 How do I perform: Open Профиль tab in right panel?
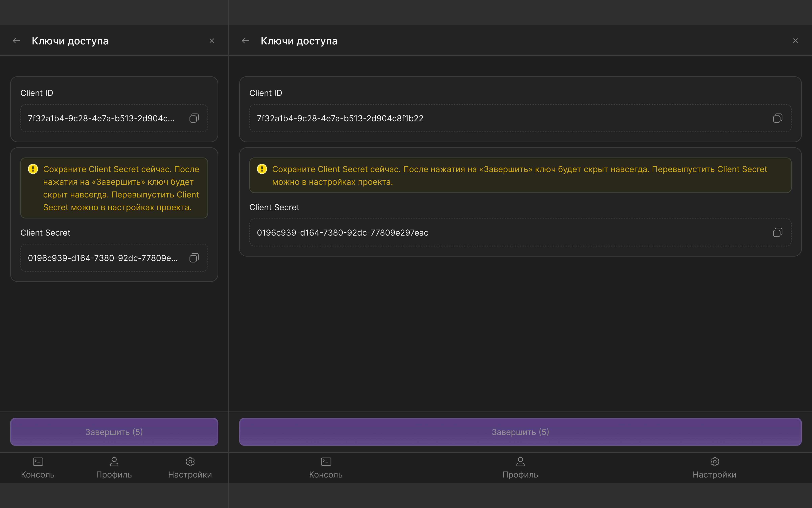tap(520, 468)
